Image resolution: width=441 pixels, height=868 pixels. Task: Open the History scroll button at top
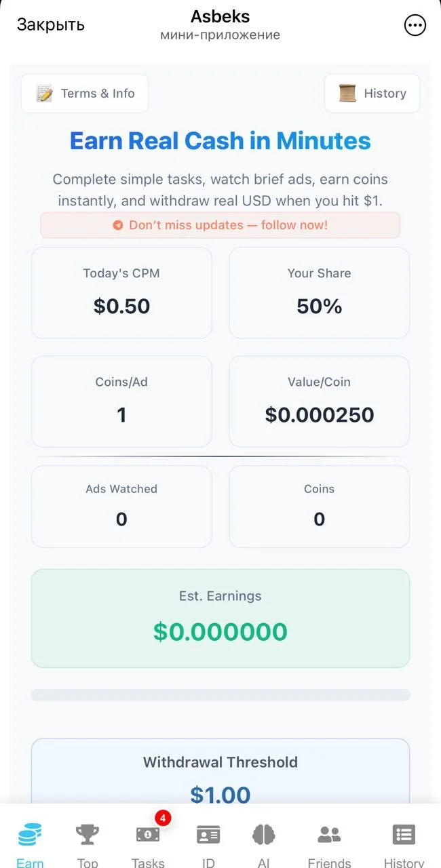pyautogui.click(x=372, y=94)
